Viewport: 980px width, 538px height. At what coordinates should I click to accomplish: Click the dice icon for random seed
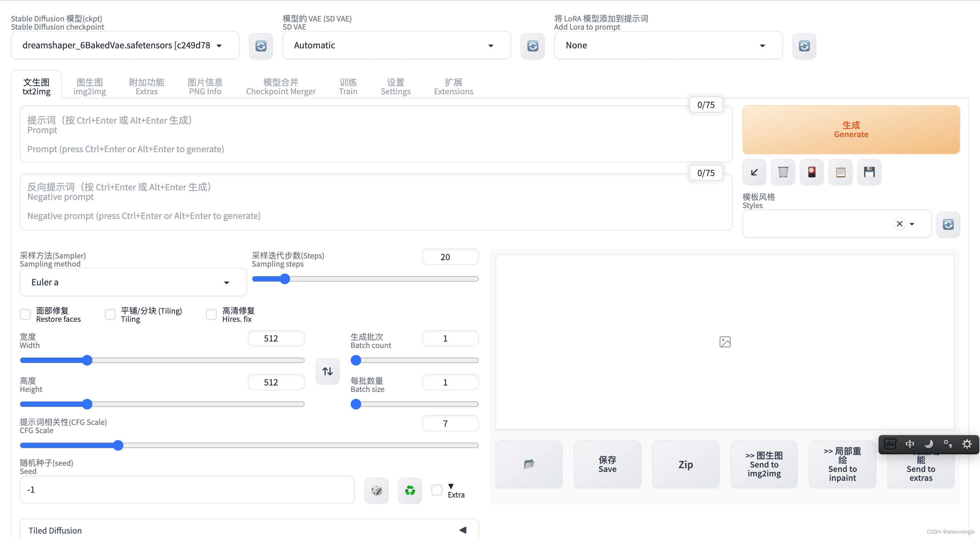pyautogui.click(x=376, y=490)
